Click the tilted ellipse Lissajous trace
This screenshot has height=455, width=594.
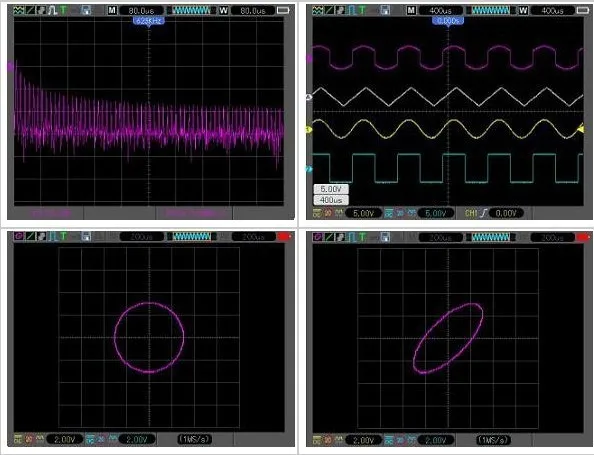tap(448, 338)
